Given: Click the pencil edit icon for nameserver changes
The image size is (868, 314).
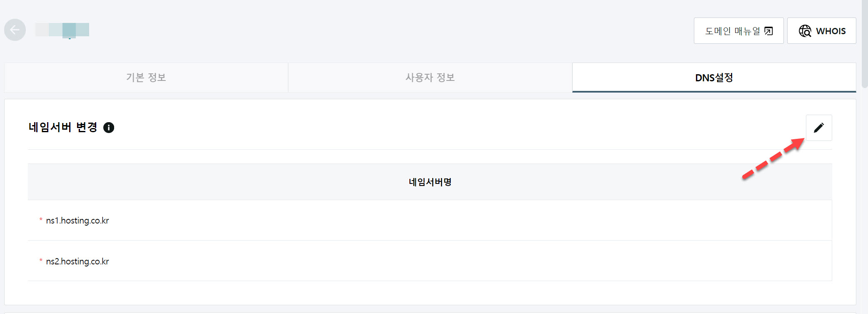Looking at the screenshot, I should coord(819,128).
